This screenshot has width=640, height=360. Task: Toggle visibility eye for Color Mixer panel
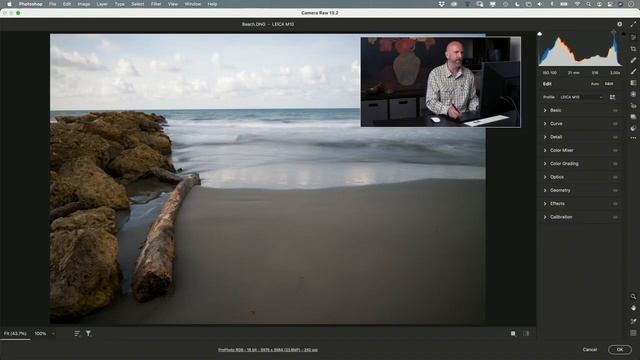(x=615, y=151)
